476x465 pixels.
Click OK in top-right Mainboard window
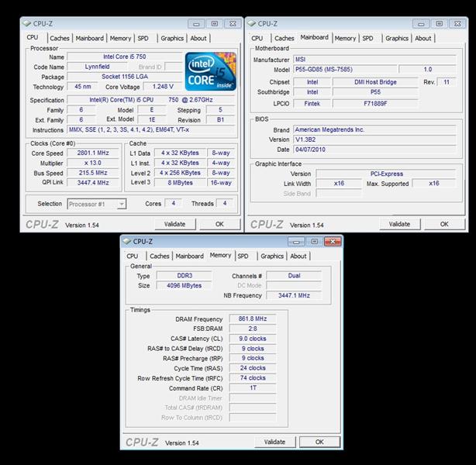pyautogui.click(x=444, y=224)
